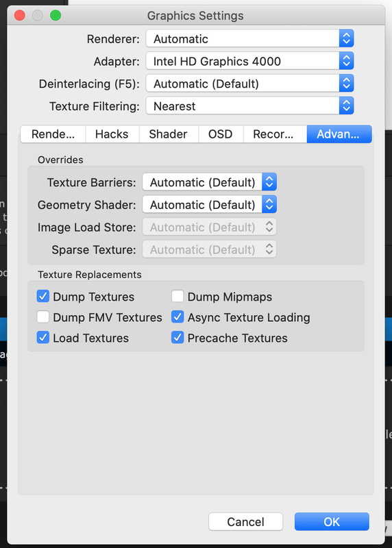
Task: Switch to the Shader tab
Action: [x=168, y=134]
